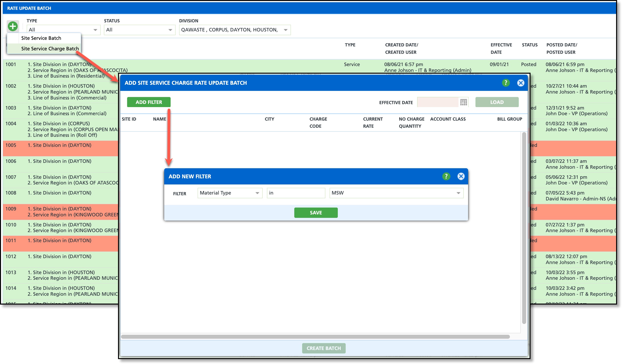Expand the MSW value dropdown
Screen dimensions: 622x364
point(458,193)
